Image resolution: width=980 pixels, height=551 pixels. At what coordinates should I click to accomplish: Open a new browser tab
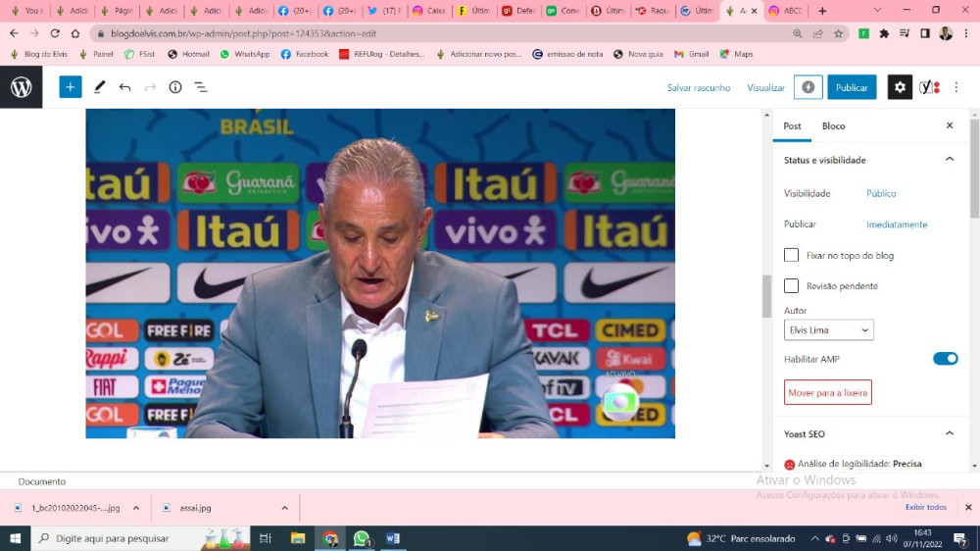(x=822, y=11)
